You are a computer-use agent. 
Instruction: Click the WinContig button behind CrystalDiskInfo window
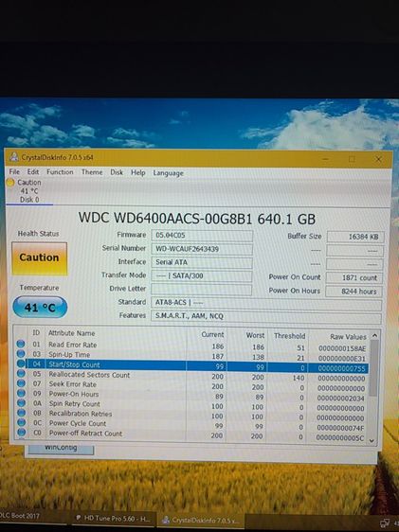coord(61,449)
